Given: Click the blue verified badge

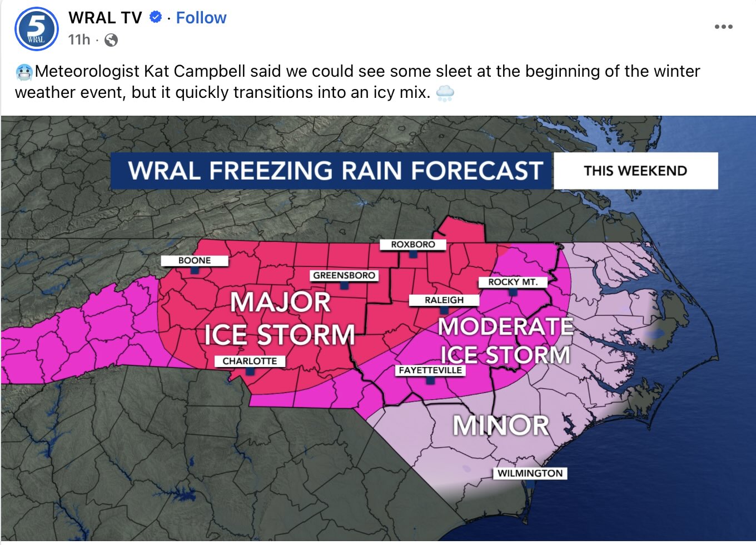Looking at the screenshot, I should coord(156,18).
